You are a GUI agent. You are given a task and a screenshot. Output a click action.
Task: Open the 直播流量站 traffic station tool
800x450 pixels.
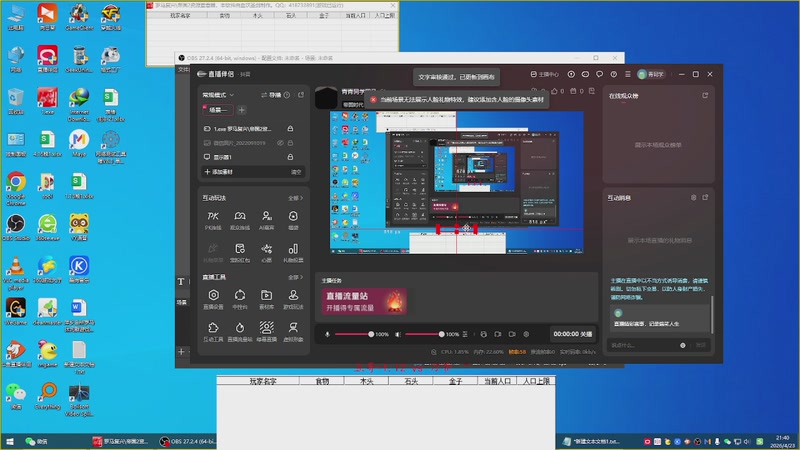click(x=240, y=331)
